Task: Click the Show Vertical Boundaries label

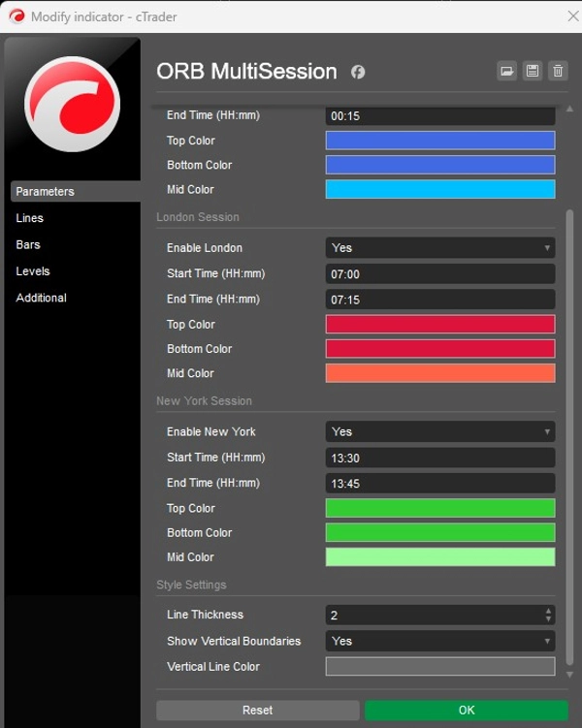Action: pos(234,641)
